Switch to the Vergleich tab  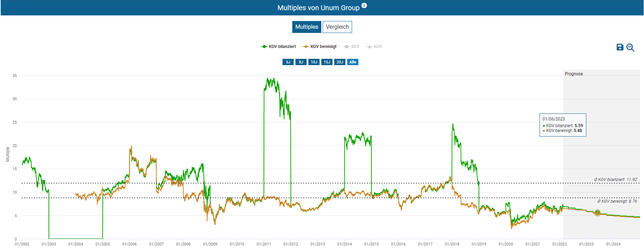[337, 27]
